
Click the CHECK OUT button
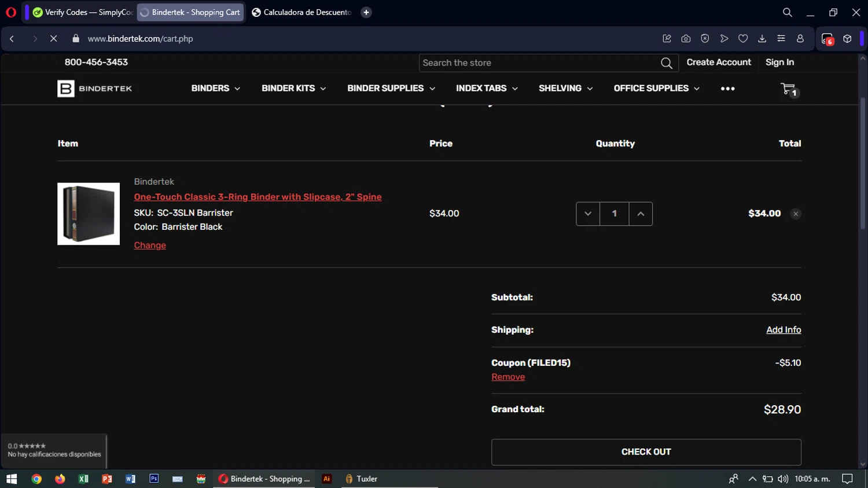click(x=646, y=452)
